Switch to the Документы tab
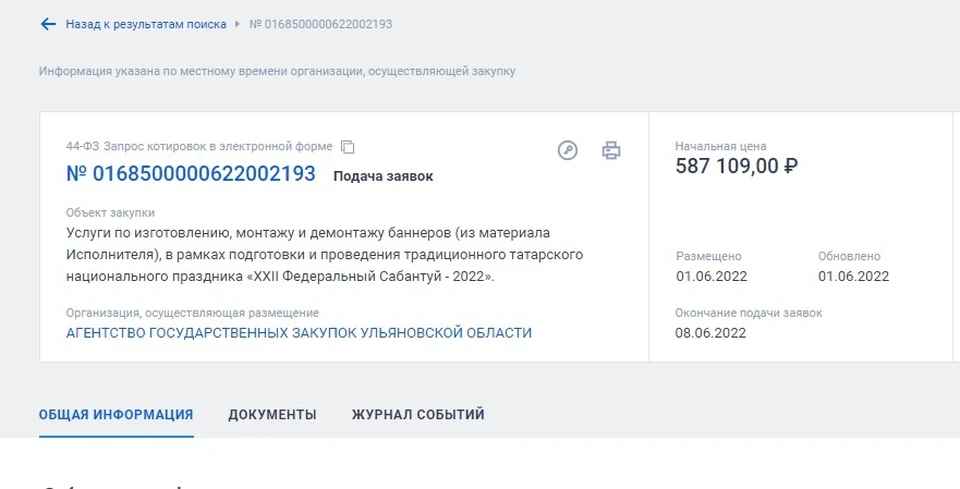 click(x=272, y=414)
